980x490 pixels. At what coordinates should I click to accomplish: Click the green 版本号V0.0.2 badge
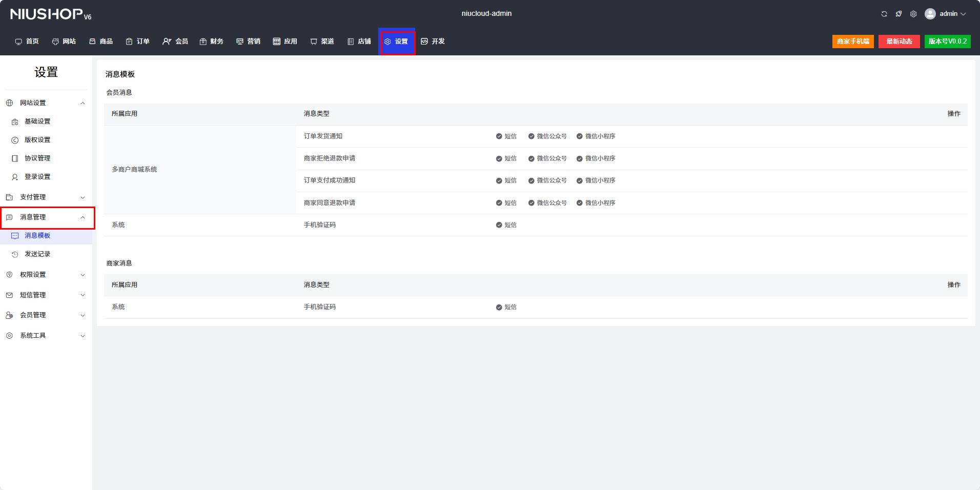pyautogui.click(x=947, y=42)
